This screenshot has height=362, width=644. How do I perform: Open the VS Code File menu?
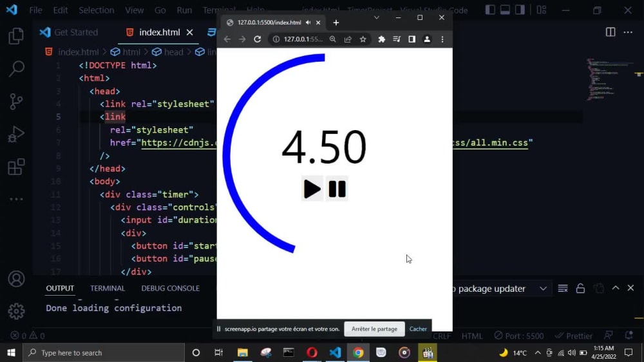(35, 10)
